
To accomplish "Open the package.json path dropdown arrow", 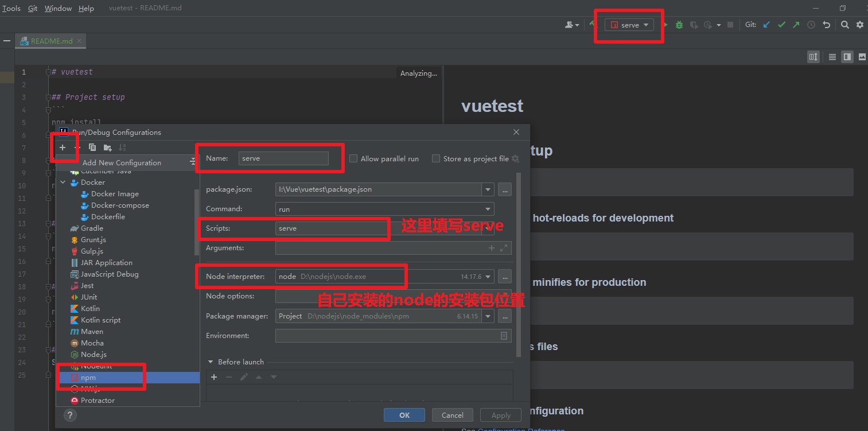I will pos(488,189).
